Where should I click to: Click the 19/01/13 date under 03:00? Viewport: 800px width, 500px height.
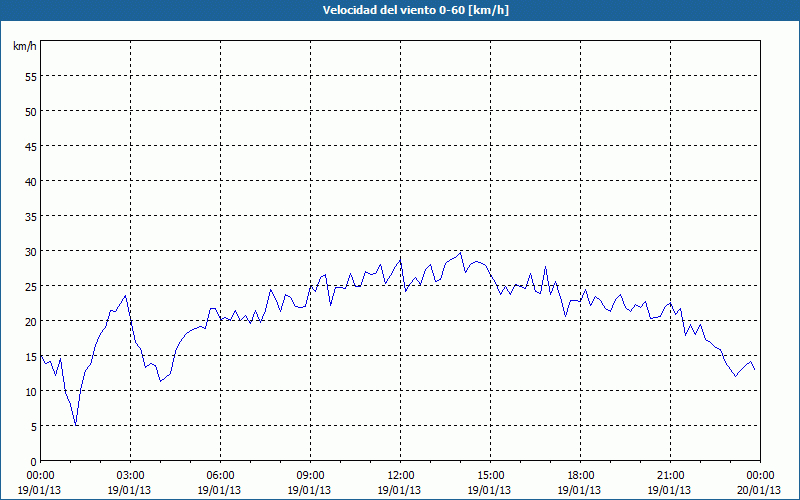click(x=130, y=490)
